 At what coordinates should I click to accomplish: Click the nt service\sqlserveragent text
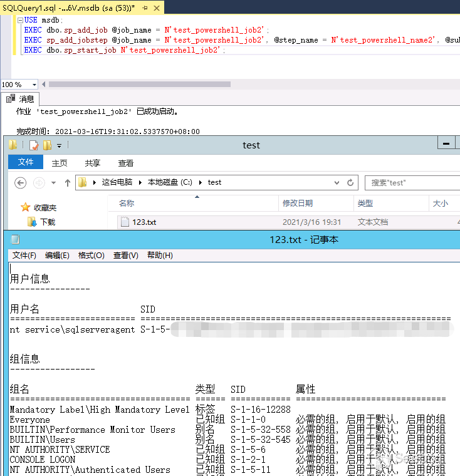coord(72,329)
